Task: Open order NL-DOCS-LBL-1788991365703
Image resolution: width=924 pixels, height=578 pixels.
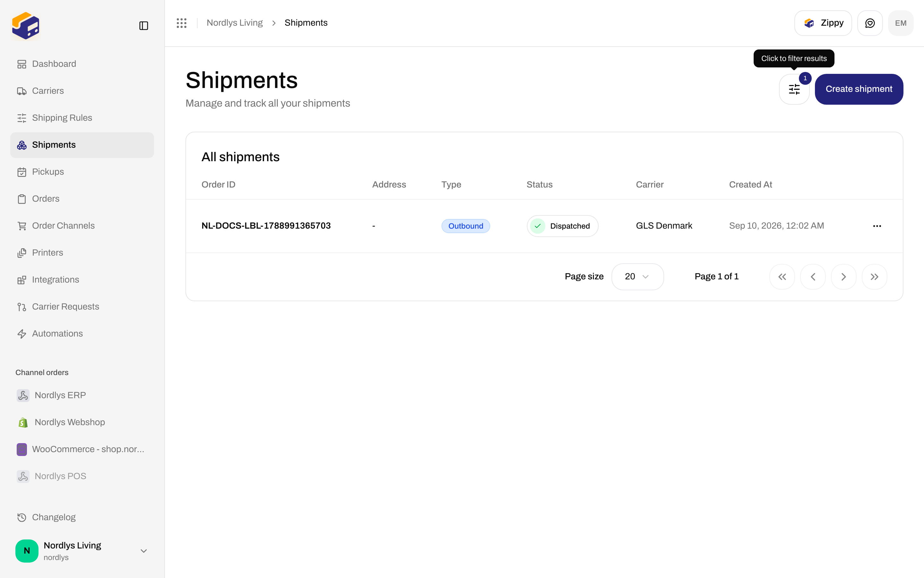Action: [x=266, y=226]
